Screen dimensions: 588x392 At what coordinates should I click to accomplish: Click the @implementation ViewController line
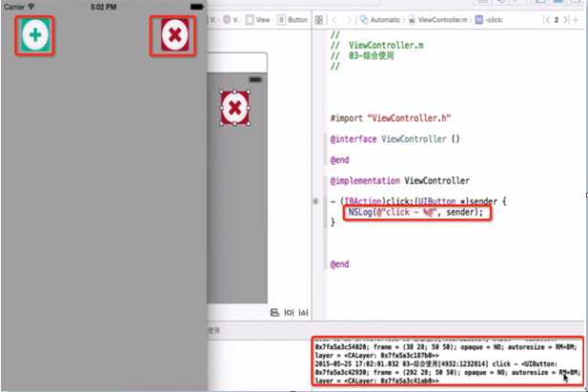[399, 181]
